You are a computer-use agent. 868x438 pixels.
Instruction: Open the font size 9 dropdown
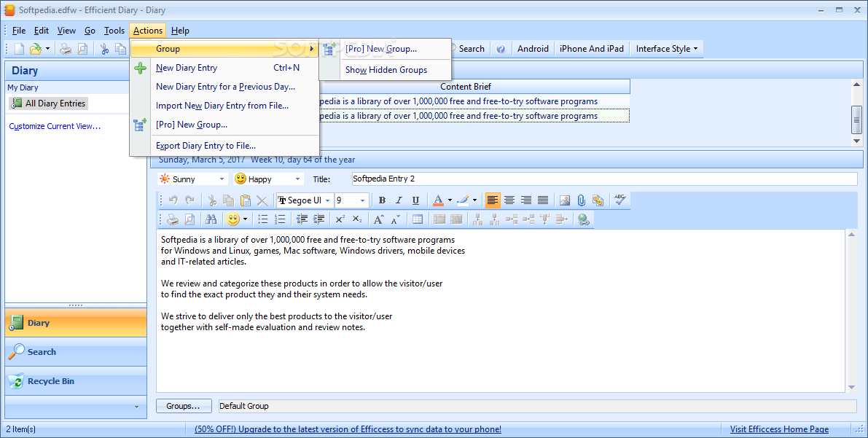pyautogui.click(x=363, y=200)
